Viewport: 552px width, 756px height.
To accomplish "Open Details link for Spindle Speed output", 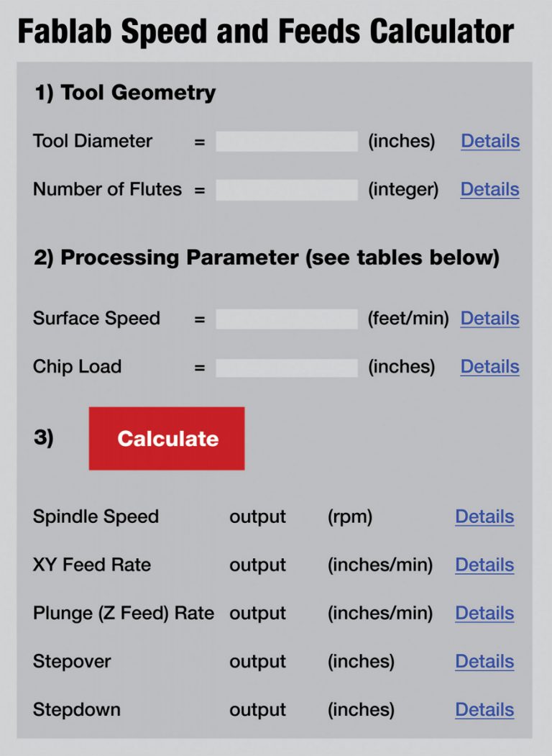I will tap(484, 517).
